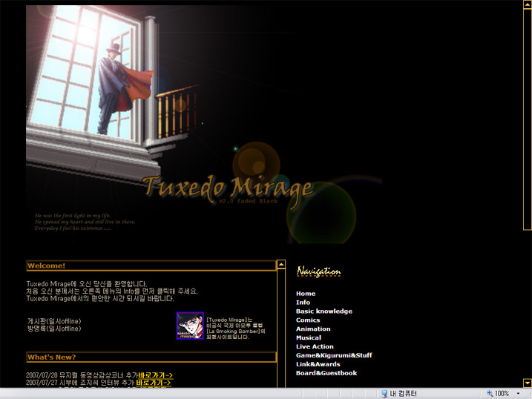Go to Link&Awards page

318,364
